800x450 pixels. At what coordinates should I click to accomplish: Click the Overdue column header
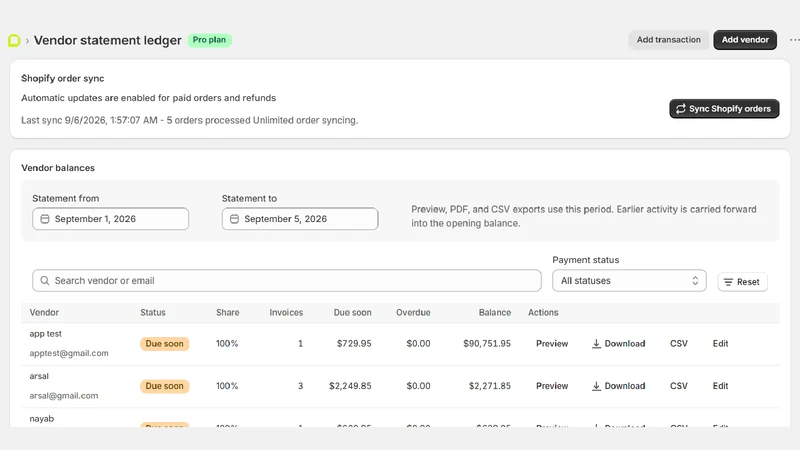coord(413,312)
